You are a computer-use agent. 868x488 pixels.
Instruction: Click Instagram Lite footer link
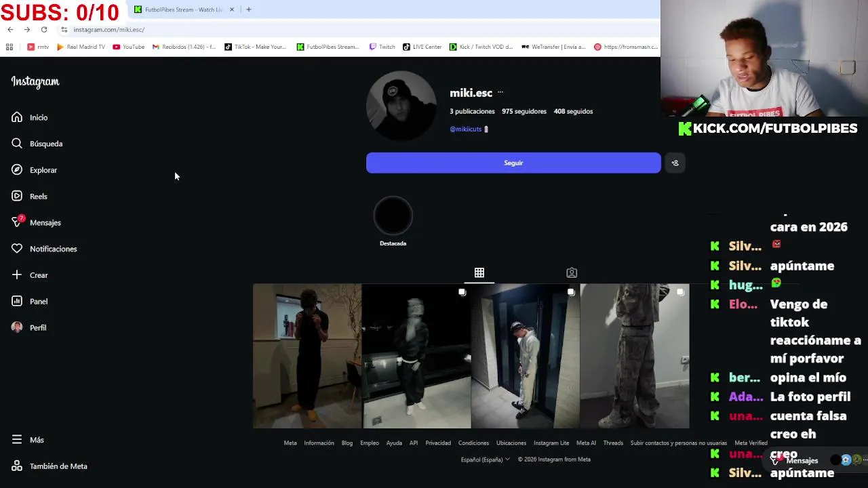551,443
